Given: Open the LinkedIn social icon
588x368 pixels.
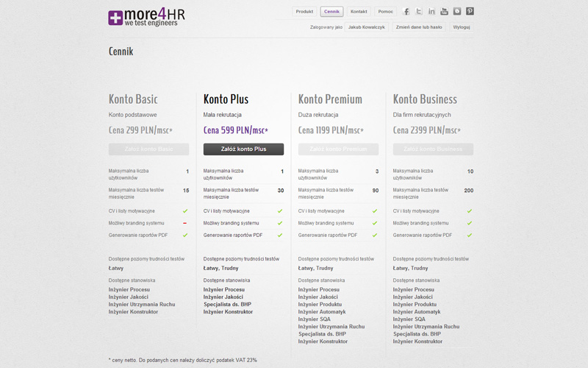Looking at the screenshot, I should coord(431,11).
